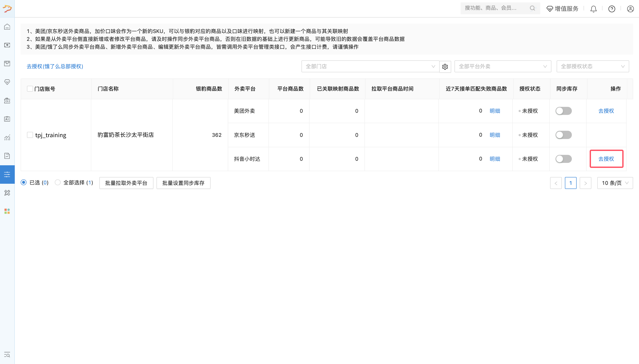Click the help question mark icon
This screenshot has height=364, width=639.
click(611, 9)
